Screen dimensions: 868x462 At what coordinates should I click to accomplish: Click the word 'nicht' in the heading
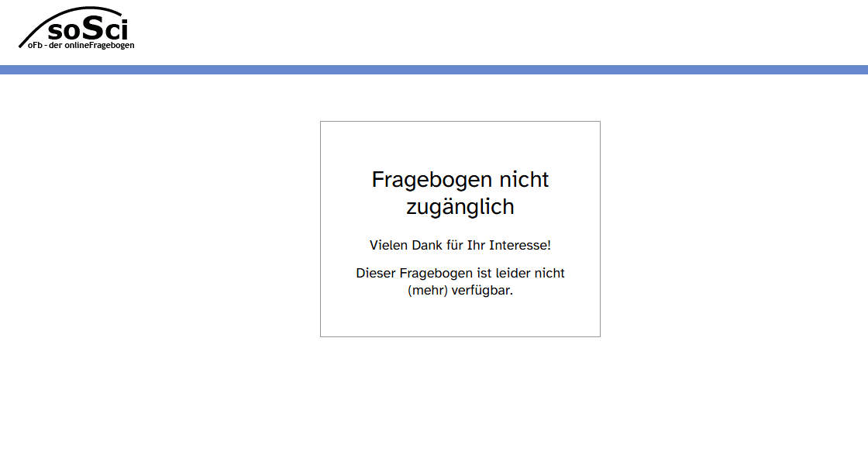[x=524, y=179]
